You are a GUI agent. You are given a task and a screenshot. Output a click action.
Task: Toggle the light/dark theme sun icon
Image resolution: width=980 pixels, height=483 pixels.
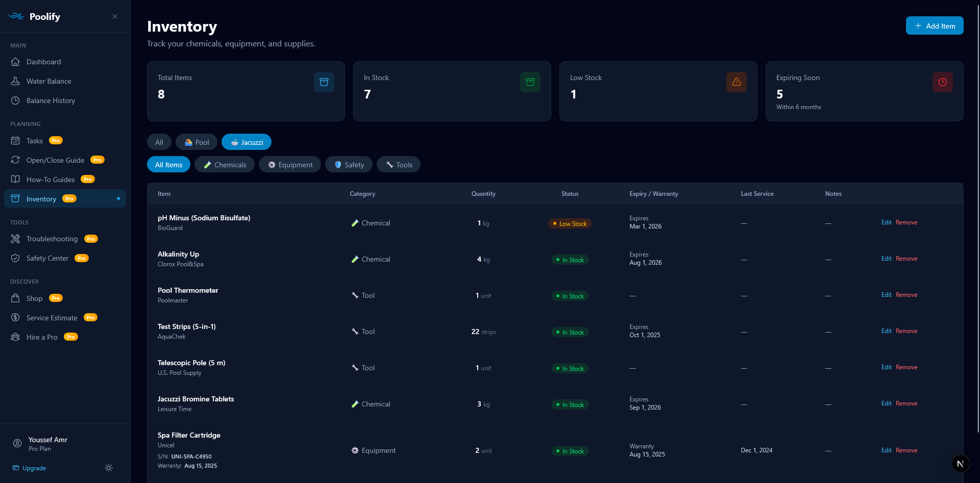tap(109, 468)
